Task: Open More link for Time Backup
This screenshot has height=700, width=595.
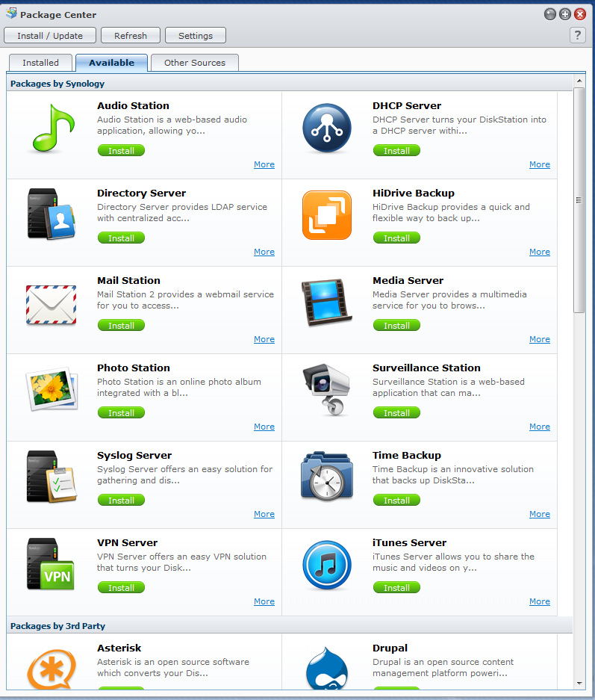Action: coord(540,514)
